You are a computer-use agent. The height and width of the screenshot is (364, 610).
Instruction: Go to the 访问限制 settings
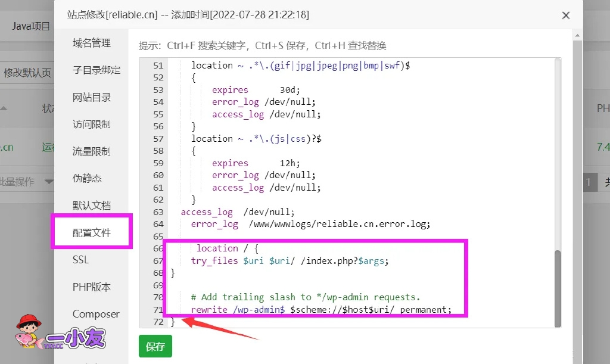92,125
